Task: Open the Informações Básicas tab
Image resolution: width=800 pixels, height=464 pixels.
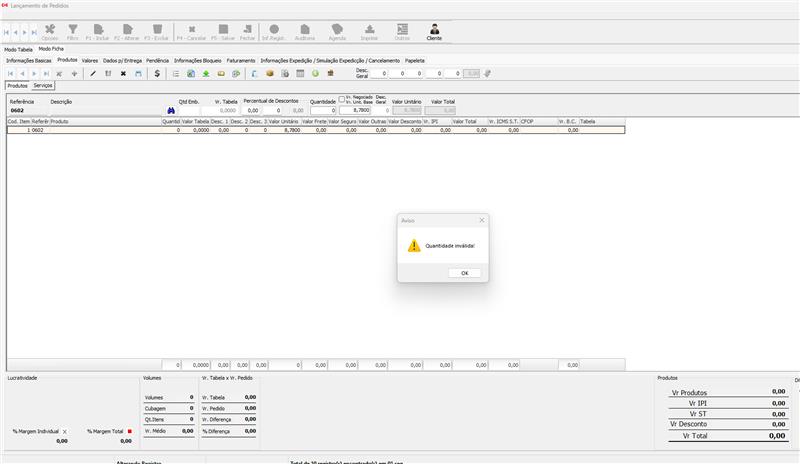Action: [x=29, y=60]
